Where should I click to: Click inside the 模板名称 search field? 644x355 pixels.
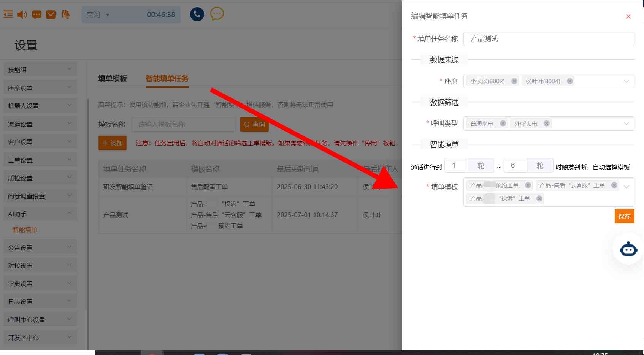click(x=183, y=124)
